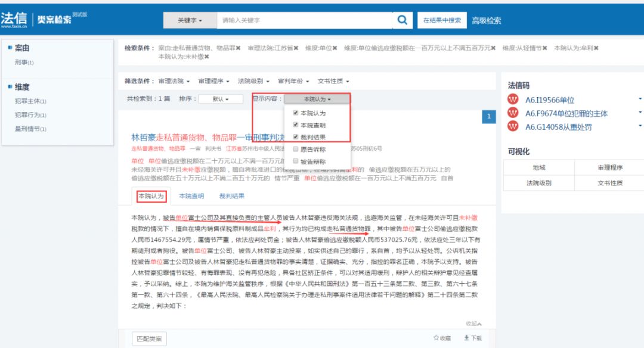The height and width of the screenshot is (348, 644).
Task: Toggle the 显示内容 本院认为 dropdown button
Action: click(317, 99)
